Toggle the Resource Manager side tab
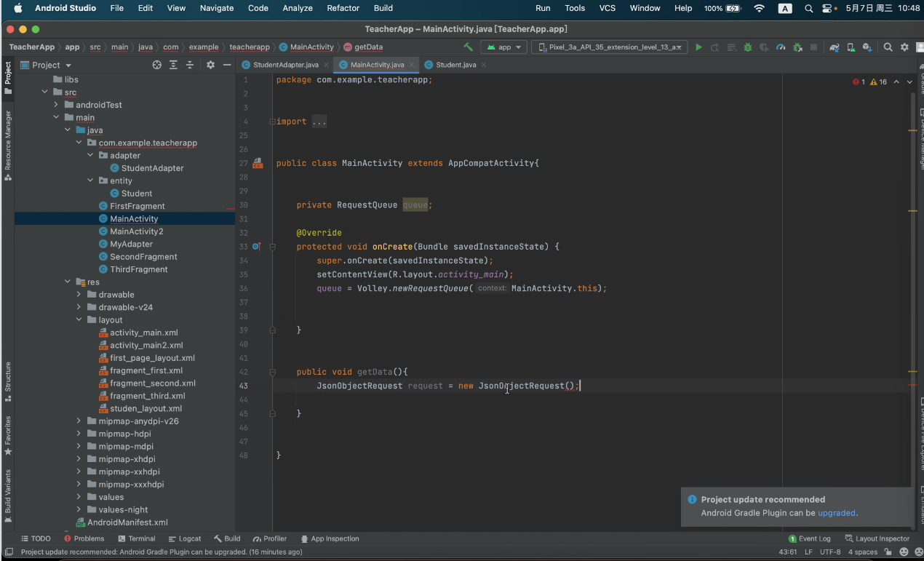The image size is (924, 561). [x=8, y=145]
